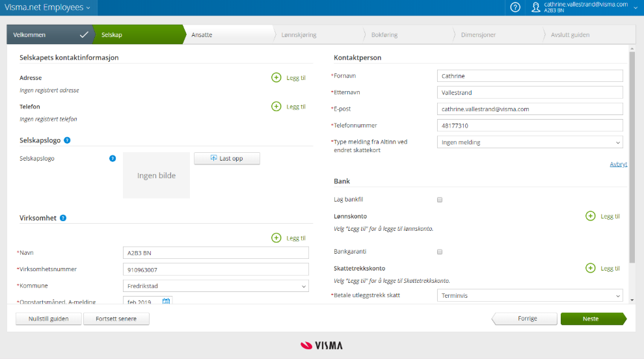Expand the user account dropdown arrow
This screenshot has width=644, height=359.
636,8
